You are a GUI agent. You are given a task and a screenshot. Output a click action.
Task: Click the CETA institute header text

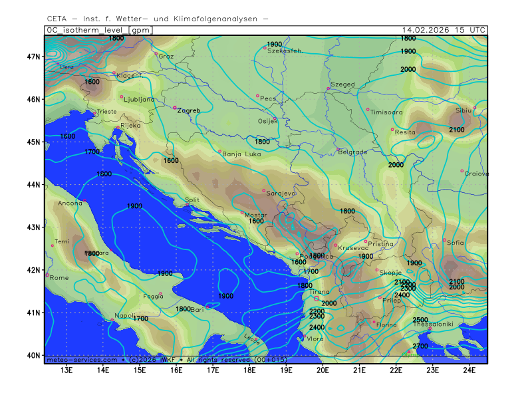pos(158,19)
